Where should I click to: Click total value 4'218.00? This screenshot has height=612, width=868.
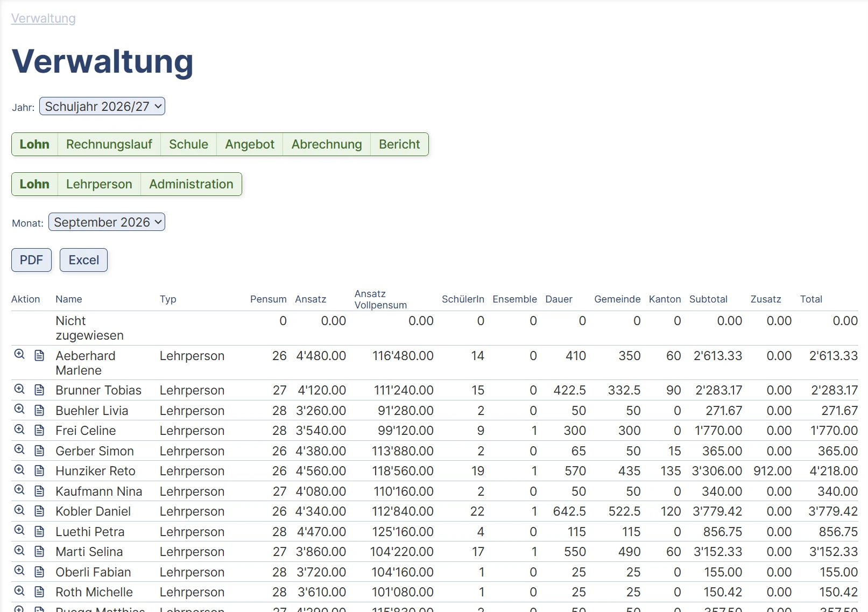coord(834,471)
